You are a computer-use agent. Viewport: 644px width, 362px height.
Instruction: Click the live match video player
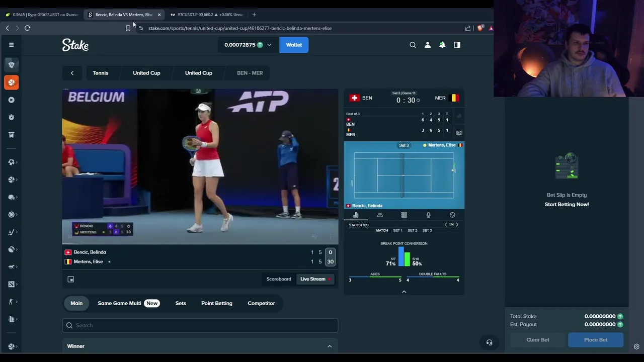[200, 166]
